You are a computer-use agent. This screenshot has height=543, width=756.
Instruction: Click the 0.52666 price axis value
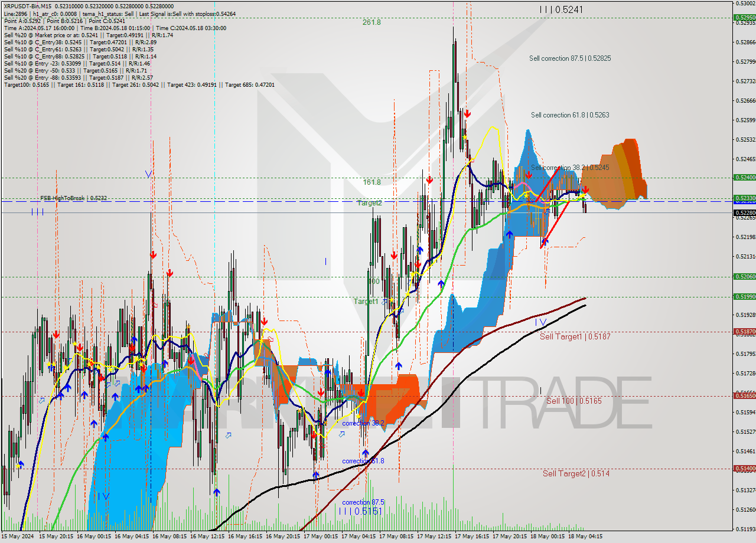(x=745, y=100)
